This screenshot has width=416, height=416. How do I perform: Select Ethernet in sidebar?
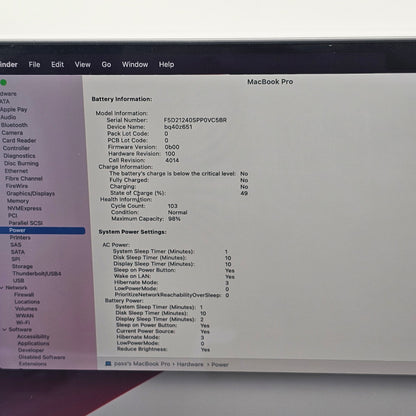(x=16, y=171)
